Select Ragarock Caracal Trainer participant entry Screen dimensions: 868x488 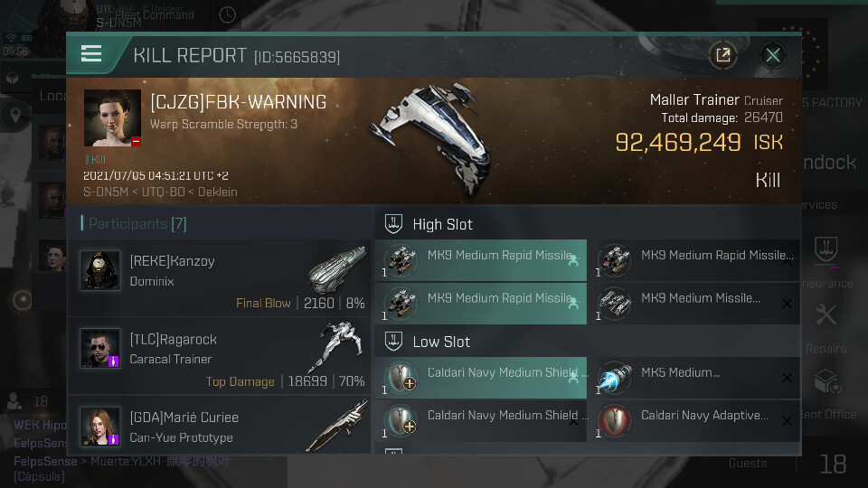(x=219, y=356)
